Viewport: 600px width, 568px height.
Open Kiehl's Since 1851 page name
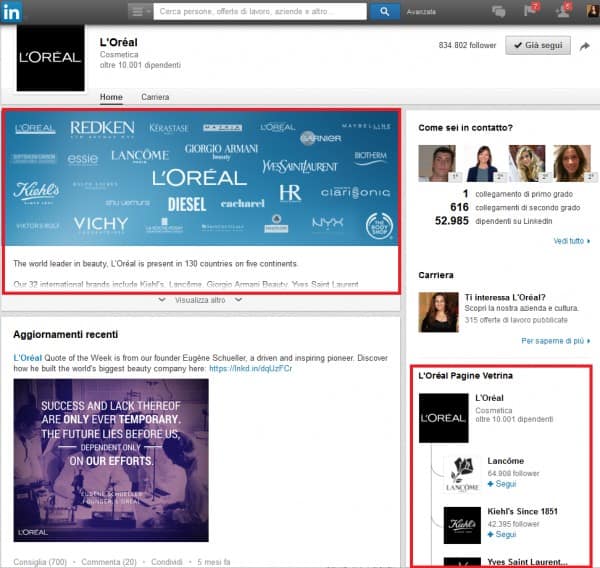[522, 511]
